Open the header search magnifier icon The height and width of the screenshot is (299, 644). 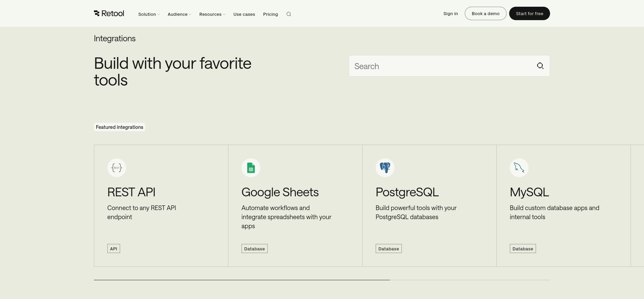[x=289, y=14]
